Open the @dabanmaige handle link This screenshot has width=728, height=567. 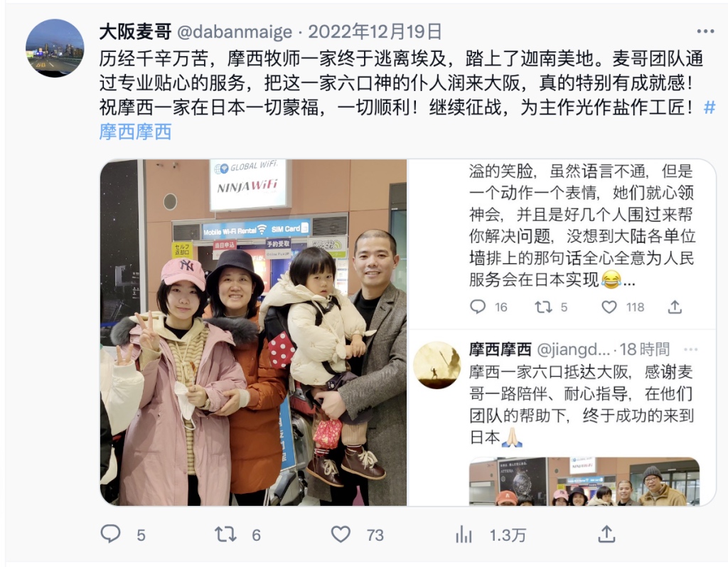click(x=235, y=31)
